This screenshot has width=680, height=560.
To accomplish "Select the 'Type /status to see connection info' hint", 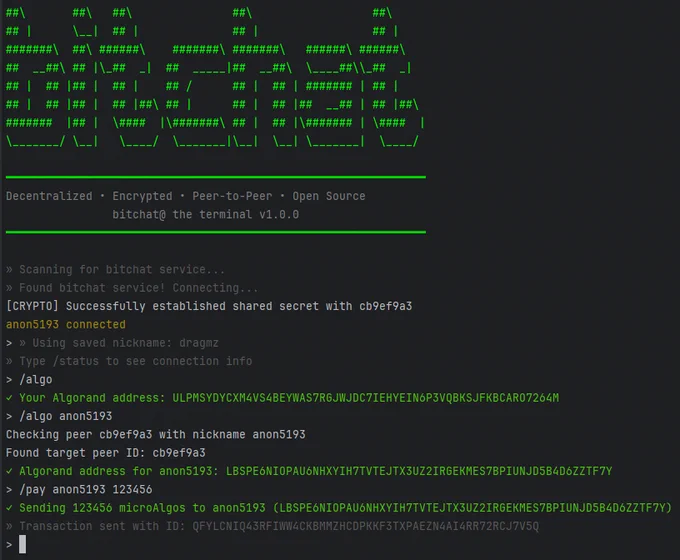I will [129, 361].
